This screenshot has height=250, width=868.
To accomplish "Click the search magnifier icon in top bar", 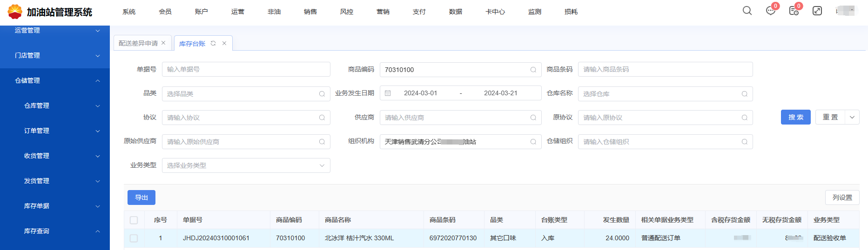I will click(747, 11).
